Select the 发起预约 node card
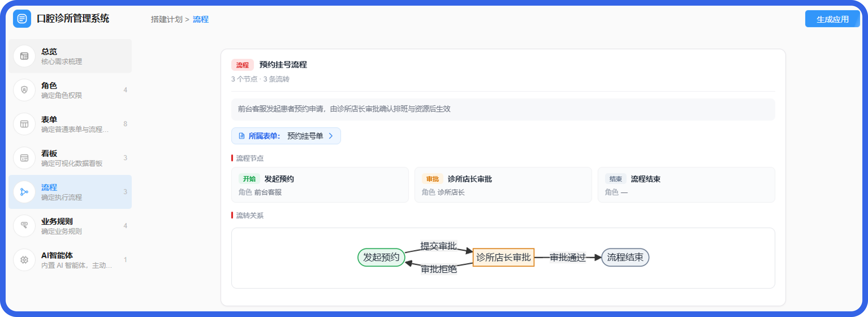The width and height of the screenshot is (868, 317). point(320,185)
